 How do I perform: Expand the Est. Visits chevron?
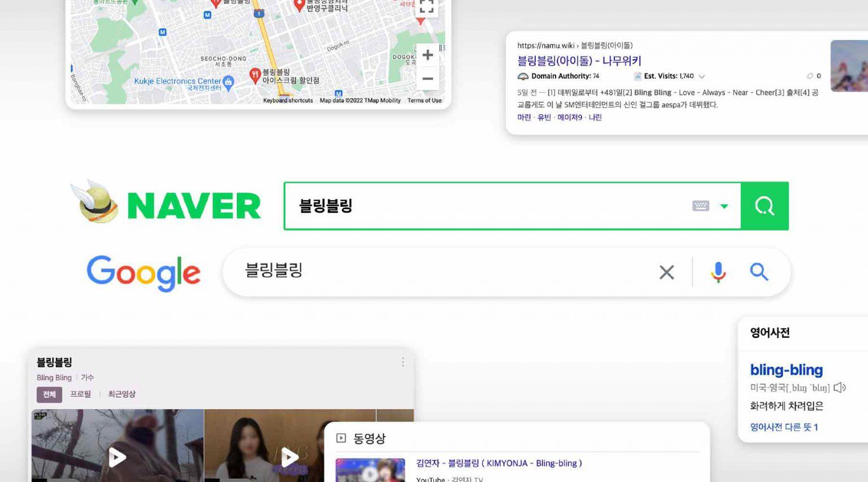[x=702, y=76]
